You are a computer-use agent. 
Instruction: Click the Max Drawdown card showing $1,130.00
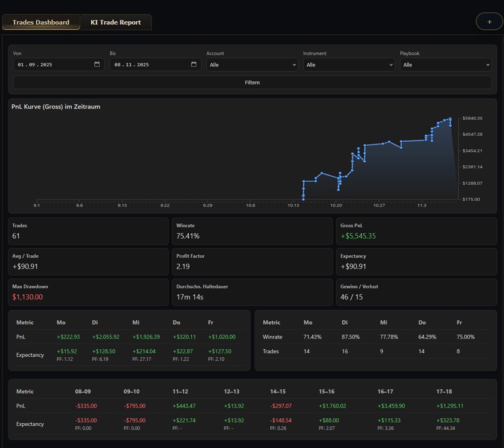tap(88, 293)
